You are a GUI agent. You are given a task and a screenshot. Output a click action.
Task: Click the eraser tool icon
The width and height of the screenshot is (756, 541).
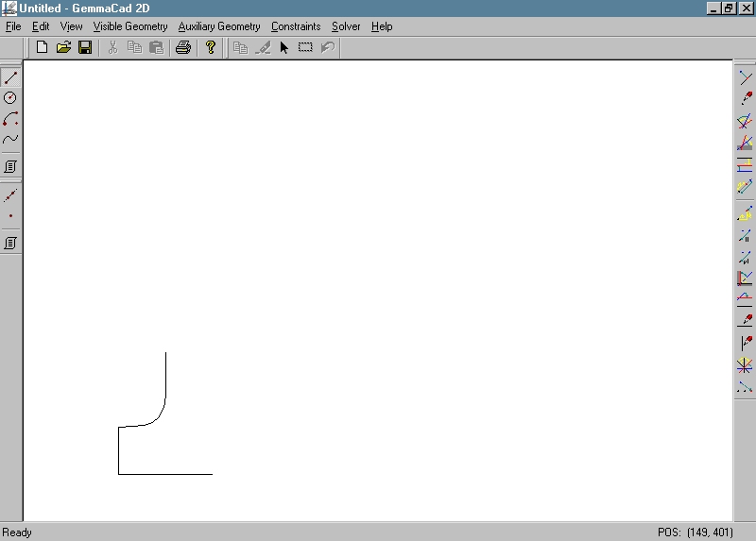263,47
